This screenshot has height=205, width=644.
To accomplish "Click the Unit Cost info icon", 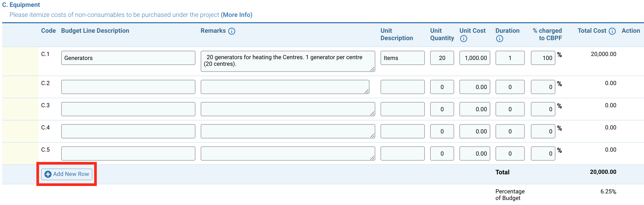I will [464, 39].
